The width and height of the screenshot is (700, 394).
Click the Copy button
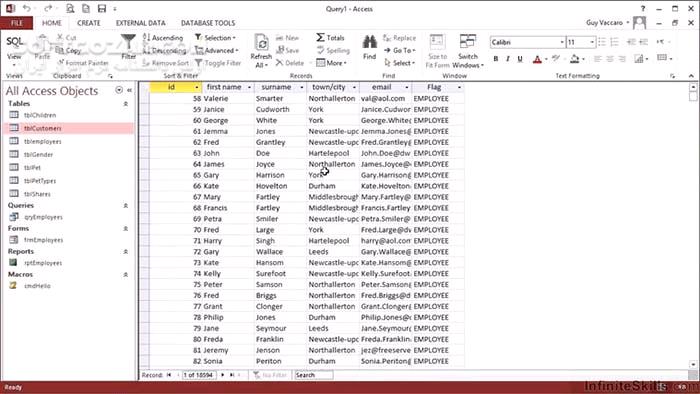pyautogui.click(x=69, y=50)
